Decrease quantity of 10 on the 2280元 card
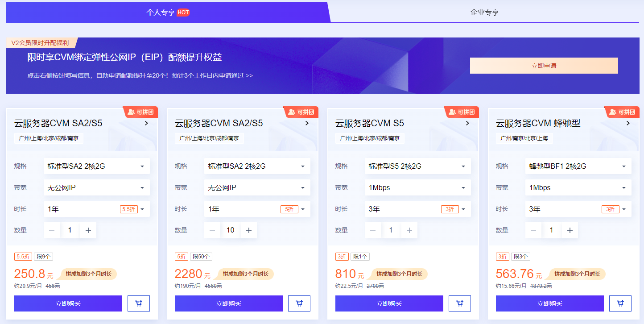This screenshot has height=324, width=644. (x=212, y=230)
